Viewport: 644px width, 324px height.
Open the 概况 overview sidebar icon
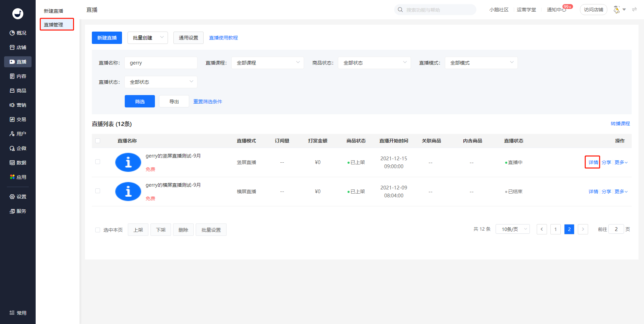[x=12, y=33]
